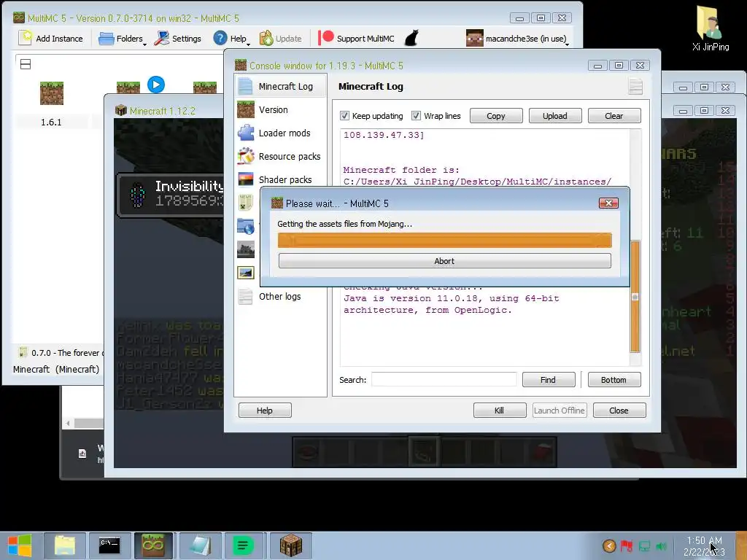Click the Clear log button
The width and height of the screenshot is (747, 560).
(614, 116)
